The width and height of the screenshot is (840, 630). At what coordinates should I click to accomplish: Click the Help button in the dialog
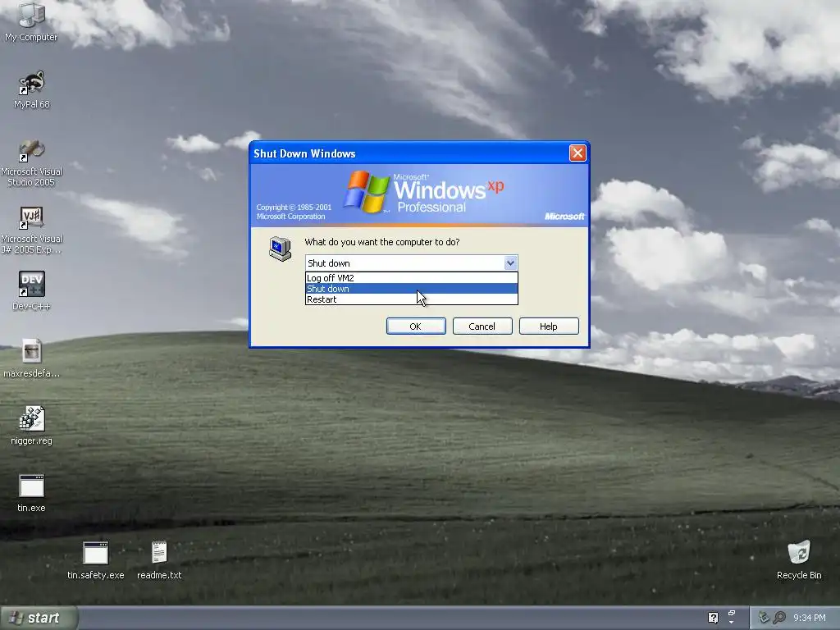click(549, 326)
